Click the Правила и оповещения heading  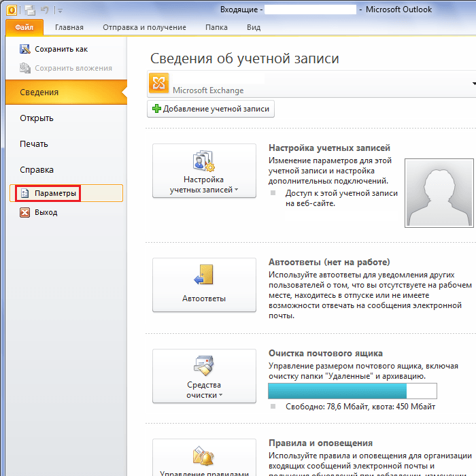click(320, 443)
